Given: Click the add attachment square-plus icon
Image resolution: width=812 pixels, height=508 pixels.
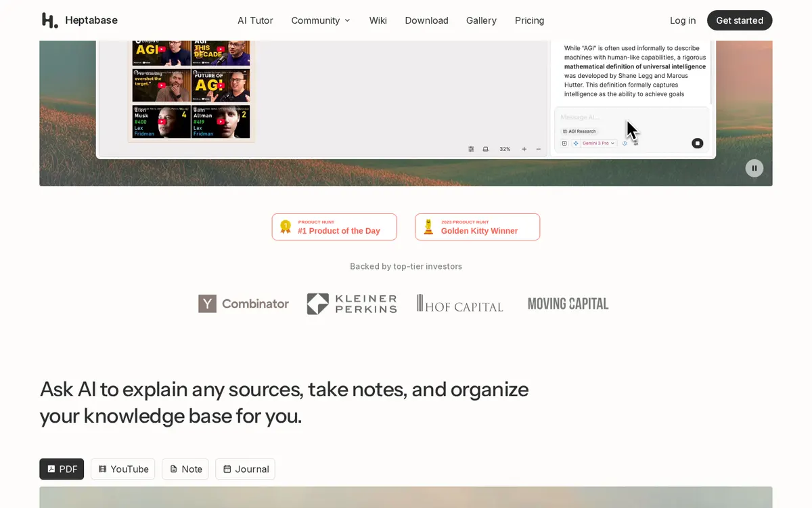Looking at the screenshot, I should [x=564, y=143].
